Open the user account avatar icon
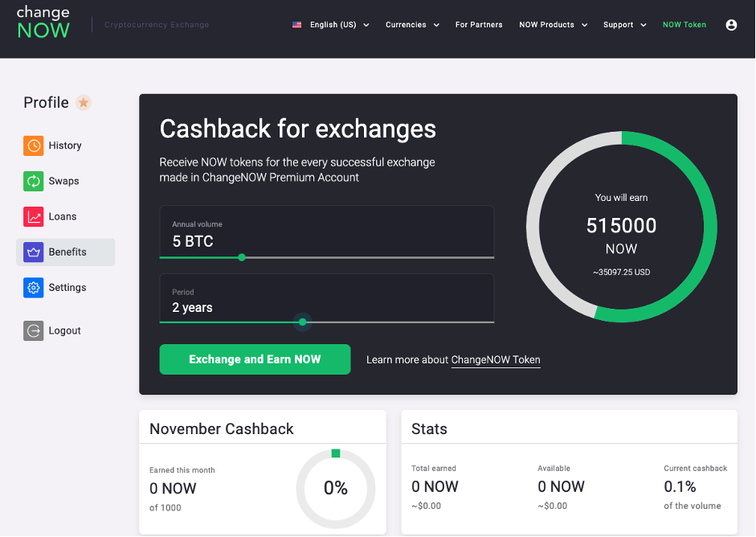The height and width of the screenshot is (537, 756). click(731, 25)
